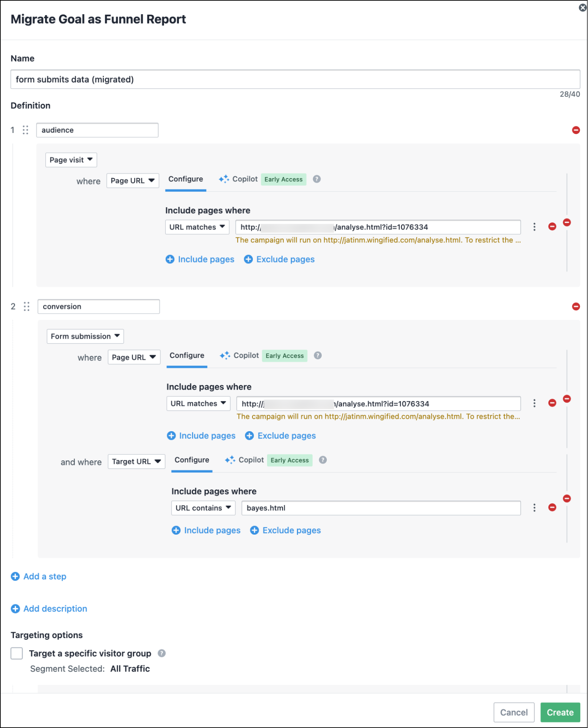
Task: Open more options for conversion URL matches row
Action: (534, 403)
